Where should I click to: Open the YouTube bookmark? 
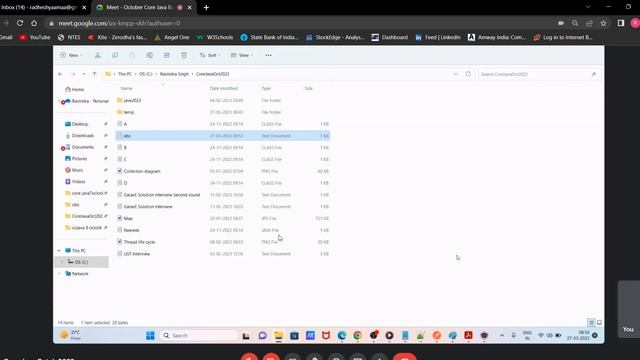click(x=35, y=37)
